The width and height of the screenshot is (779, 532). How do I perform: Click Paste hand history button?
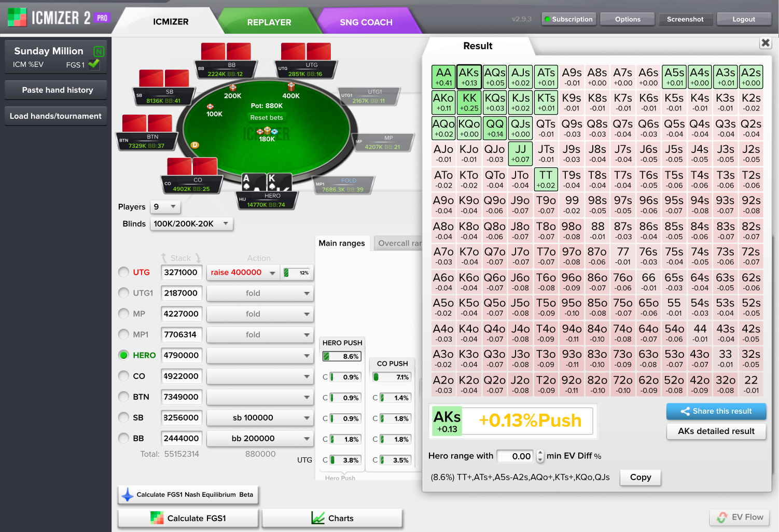click(x=56, y=90)
